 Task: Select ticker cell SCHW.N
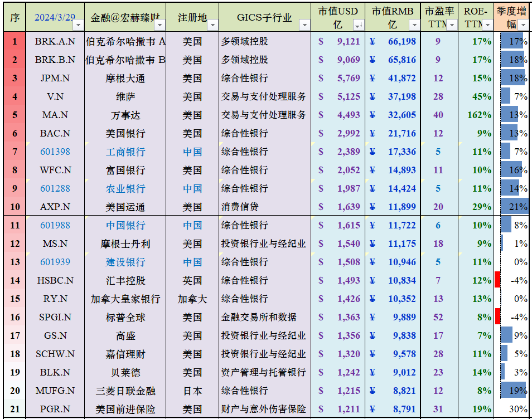[55, 354]
